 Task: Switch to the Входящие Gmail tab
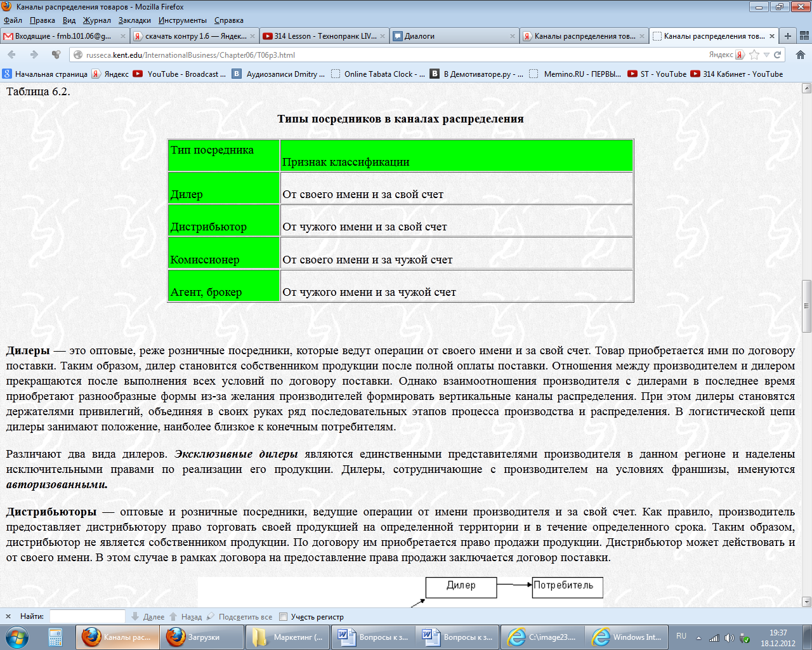pyautogui.click(x=64, y=36)
